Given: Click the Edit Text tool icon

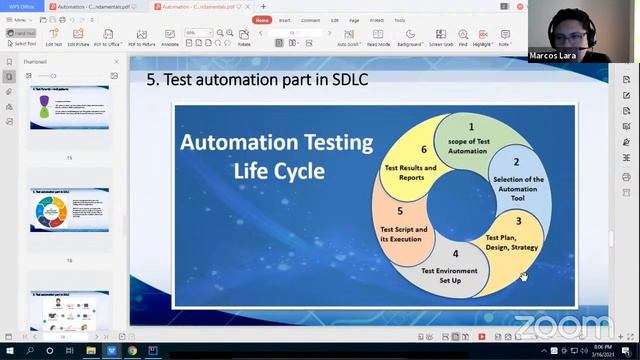Looking at the screenshot, I should pyautogui.click(x=53, y=34).
